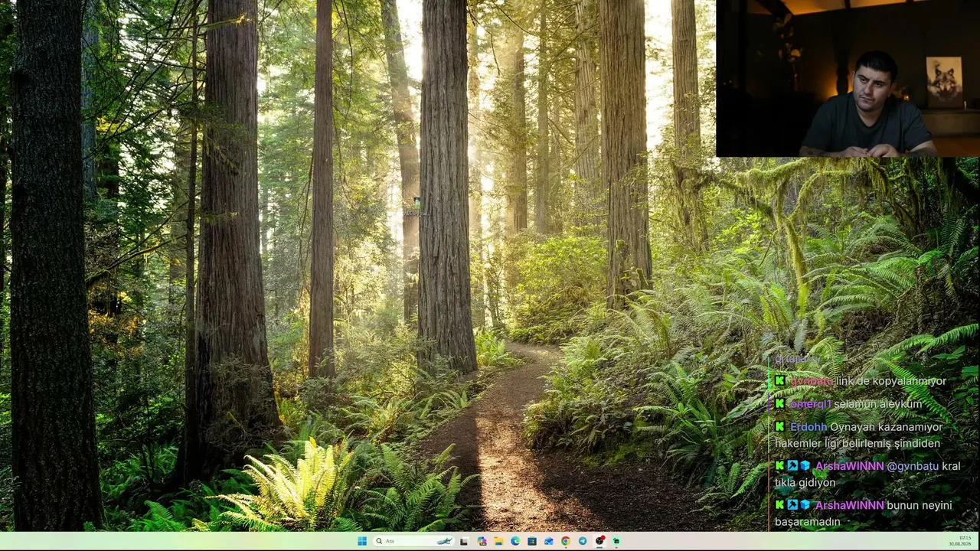The image size is (980, 551).
Task: Click the Kick badge beside omerql1
Action: 779,404
